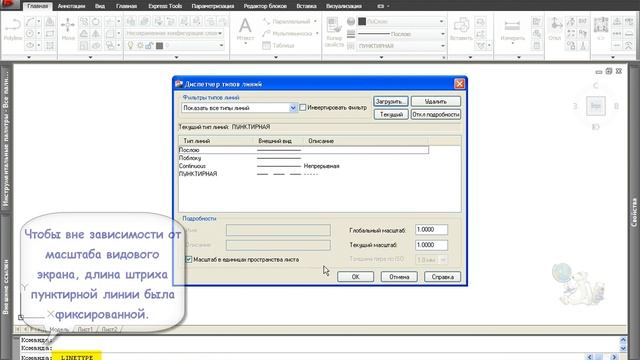Confirm the dialog with OK
Image resolution: width=640 pixels, height=360 pixels.
356,277
